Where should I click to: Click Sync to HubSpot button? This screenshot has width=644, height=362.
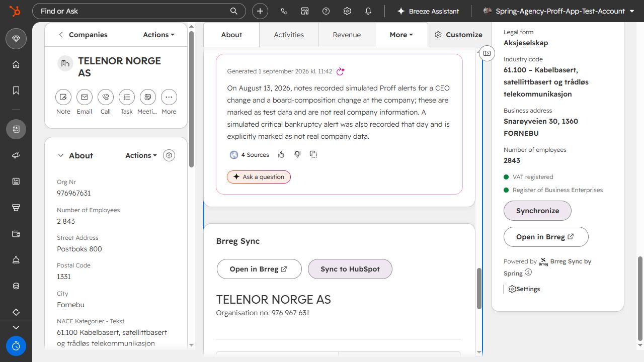(x=350, y=269)
